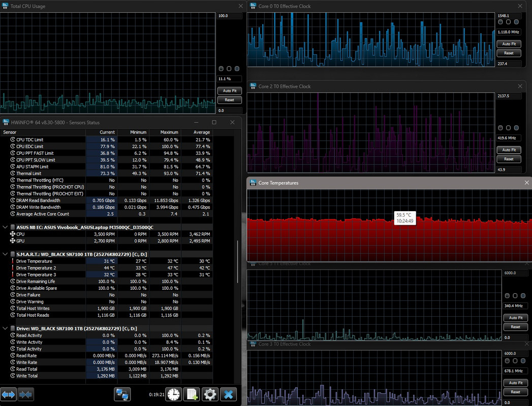Click the chip icon of ASUS NB EC group

coord(13,227)
